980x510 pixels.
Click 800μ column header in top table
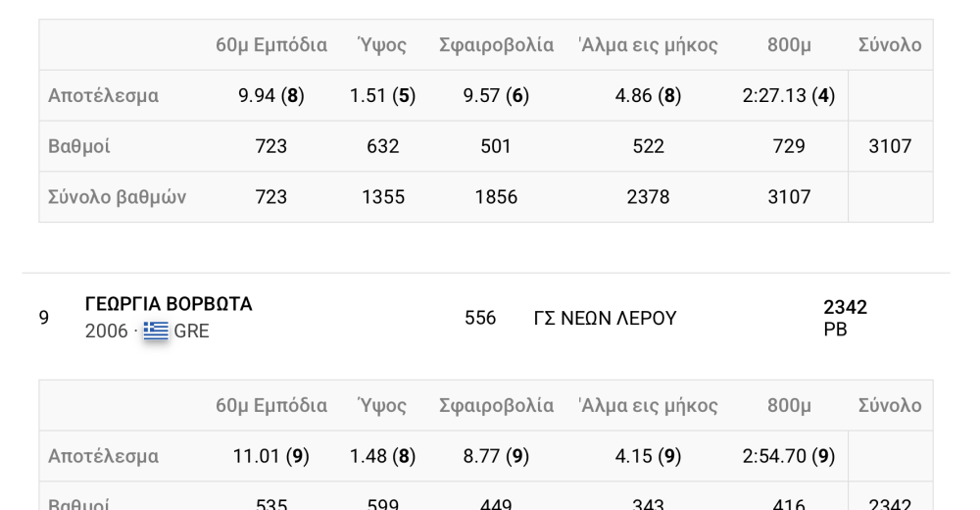(789, 45)
